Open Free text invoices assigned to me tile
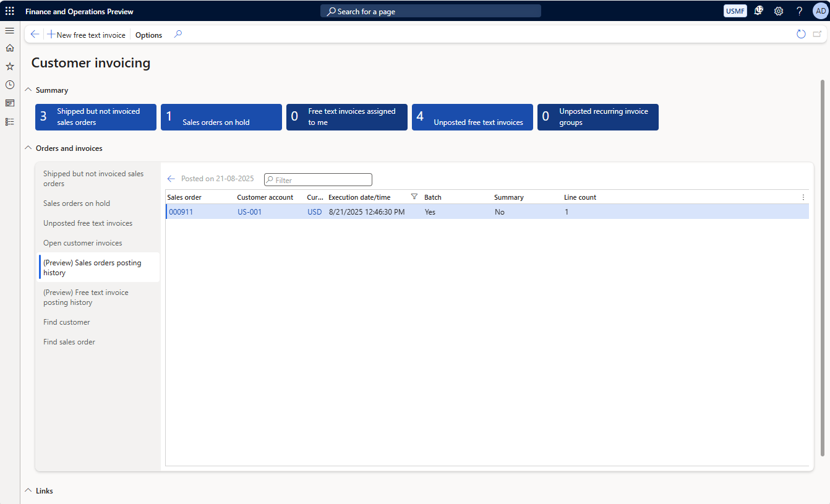This screenshot has height=504, width=830. point(347,117)
